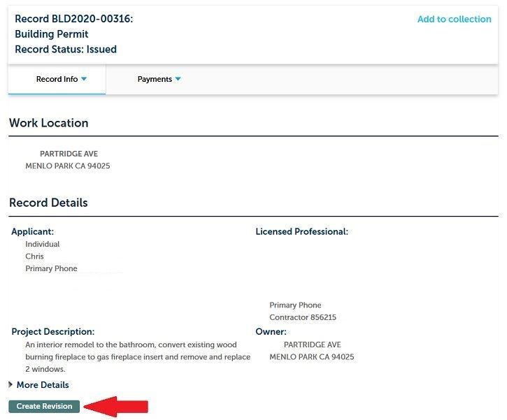Click the Record Status: Issued text
The image size is (507, 420).
pyautogui.click(x=66, y=50)
